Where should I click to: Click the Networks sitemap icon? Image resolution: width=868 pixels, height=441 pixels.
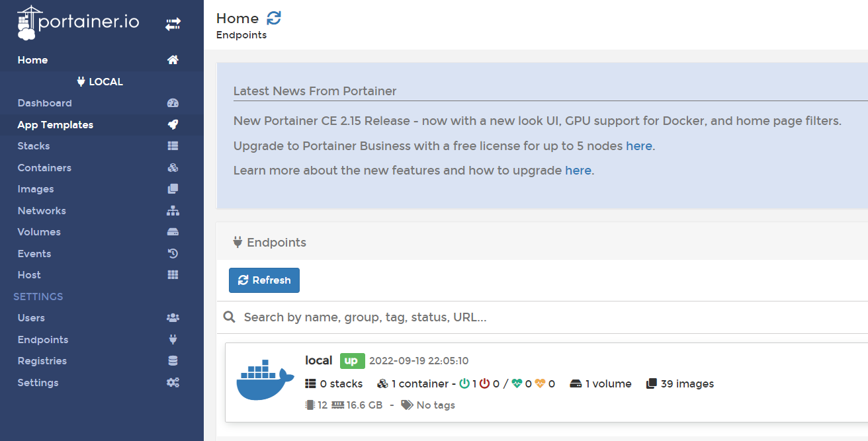tap(173, 211)
